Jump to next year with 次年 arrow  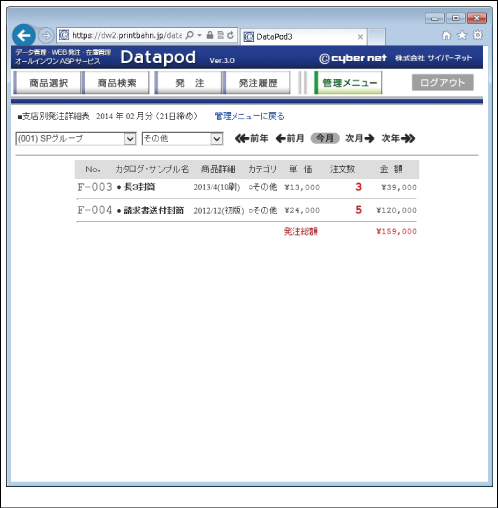(x=398, y=138)
